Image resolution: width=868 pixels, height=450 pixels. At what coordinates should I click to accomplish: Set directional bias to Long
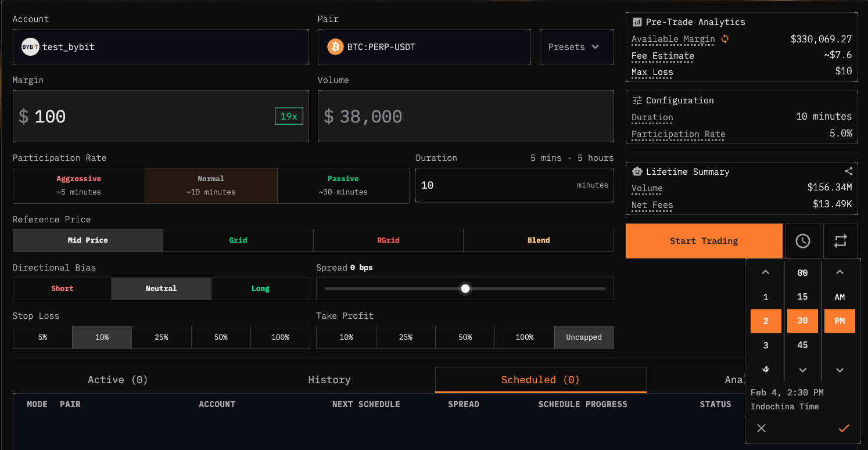pos(260,289)
